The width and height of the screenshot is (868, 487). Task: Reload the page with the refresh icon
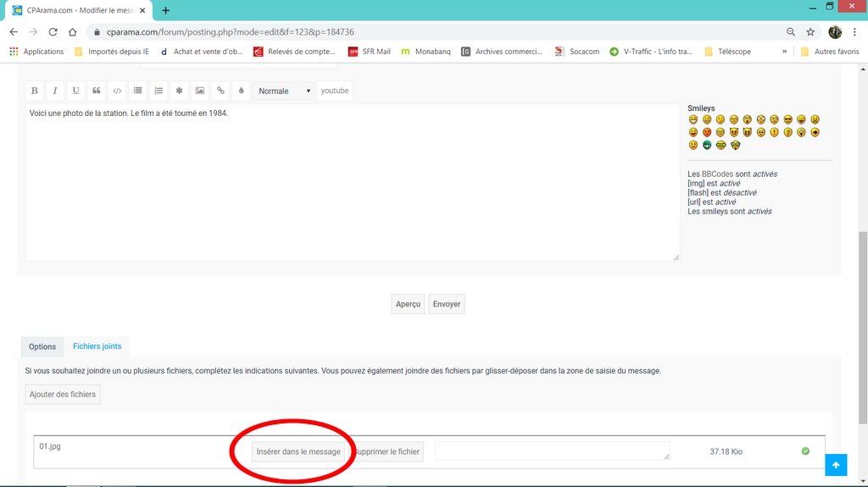click(x=53, y=32)
